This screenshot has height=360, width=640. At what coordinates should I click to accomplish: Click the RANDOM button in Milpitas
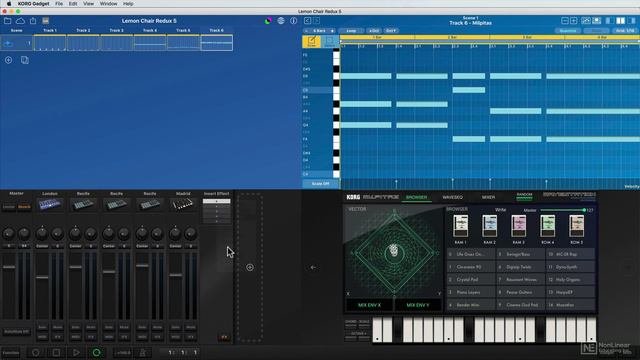[524, 196]
